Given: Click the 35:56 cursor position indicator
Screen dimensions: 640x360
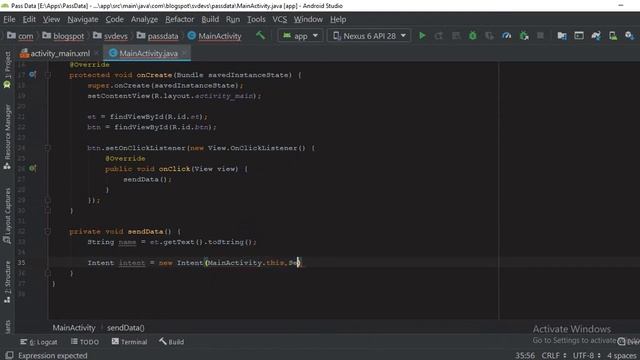Looking at the screenshot, I should (x=525, y=356).
